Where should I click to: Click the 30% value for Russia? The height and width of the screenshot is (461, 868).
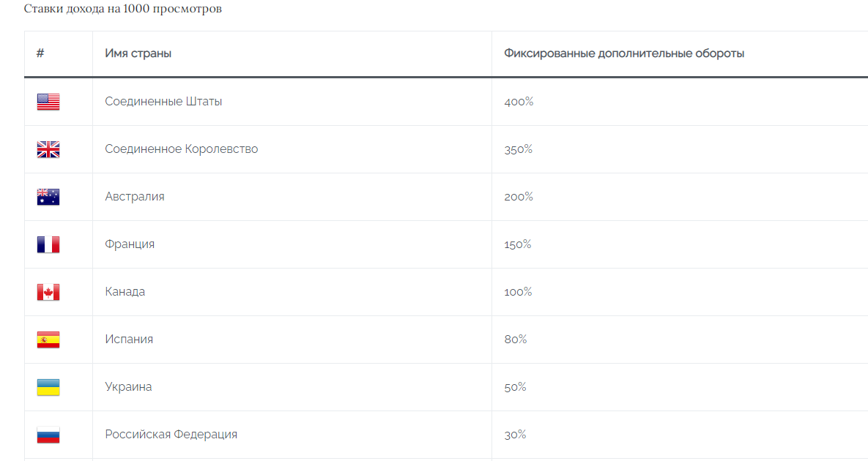pos(515,435)
